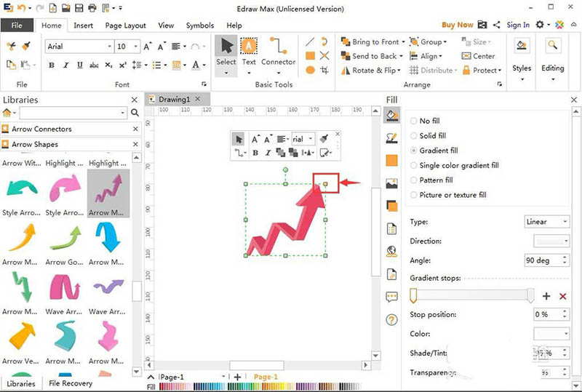582x392 pixels.
Task: Select the Solid fill option
Action: point(428,135)
